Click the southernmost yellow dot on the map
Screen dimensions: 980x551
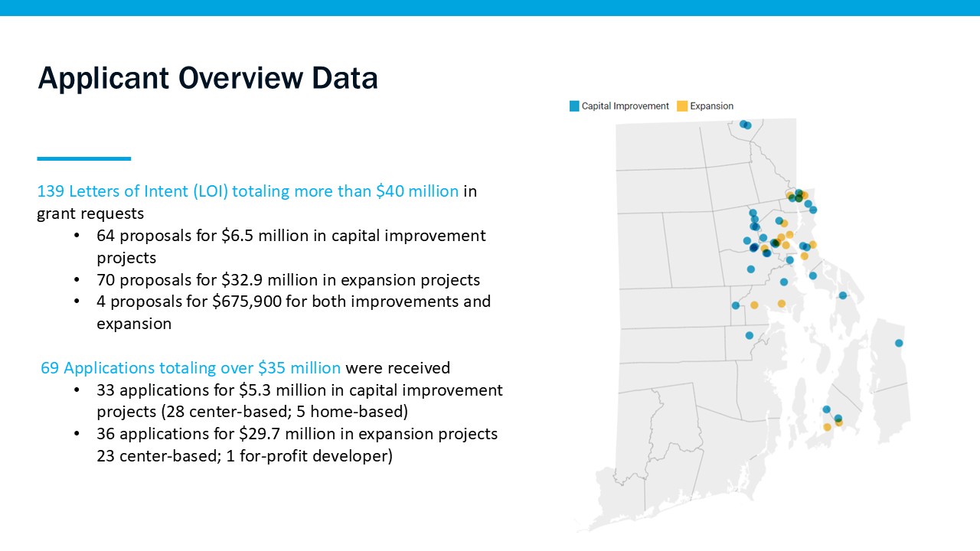[x=827, y=427]
